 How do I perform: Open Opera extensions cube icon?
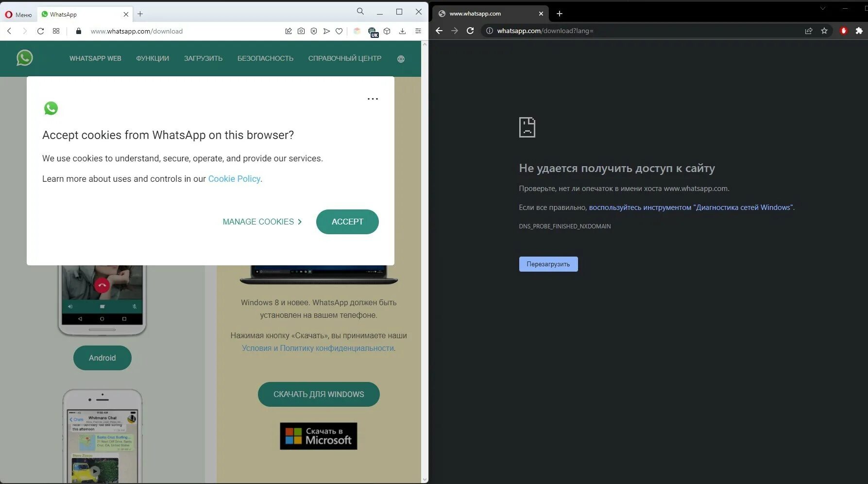point(387,31)
